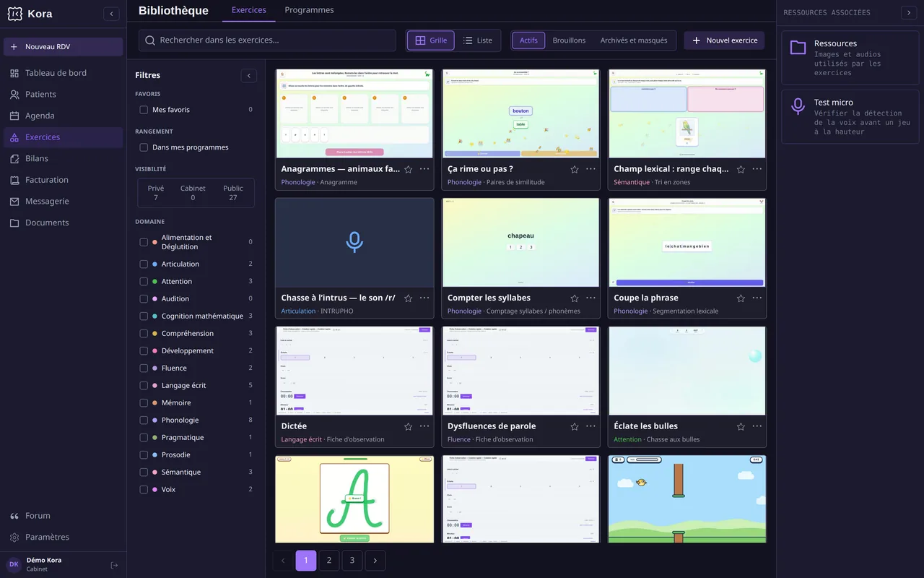Tick the Voix domain checkbox
The image size is (924, 578).
[x=144, y=489]
